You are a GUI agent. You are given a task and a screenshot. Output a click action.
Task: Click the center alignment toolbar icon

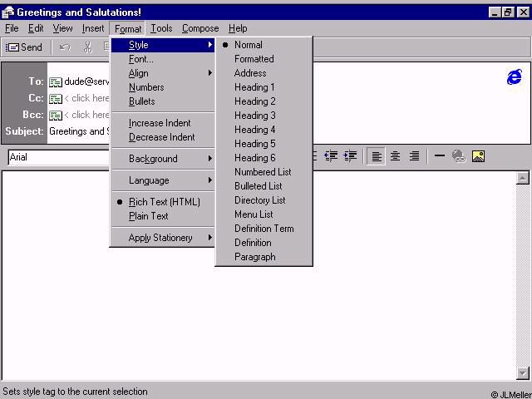[396, 156]
